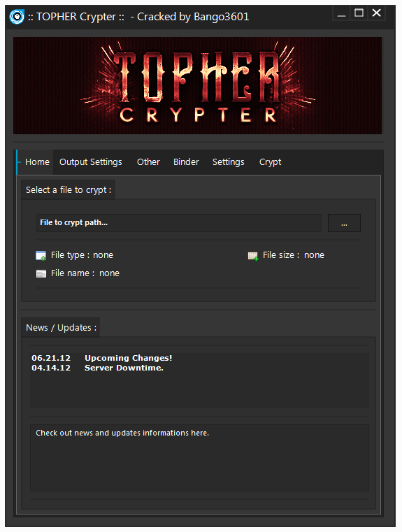Click the 'News / Updates :' header

[61, 328]
